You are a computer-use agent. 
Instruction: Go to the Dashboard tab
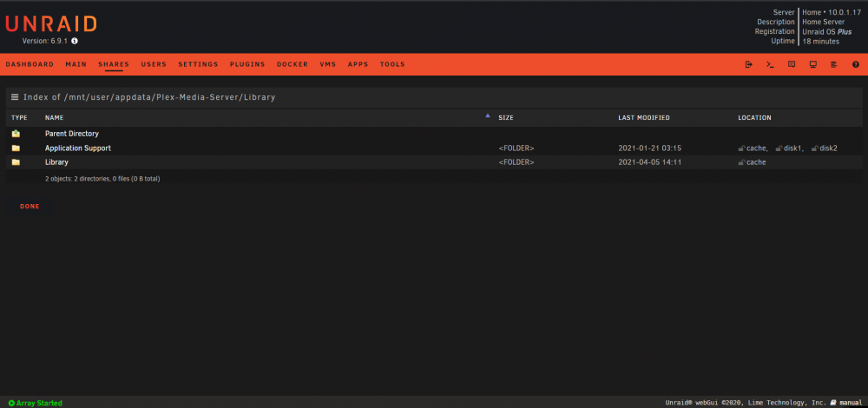click(30, 64)
